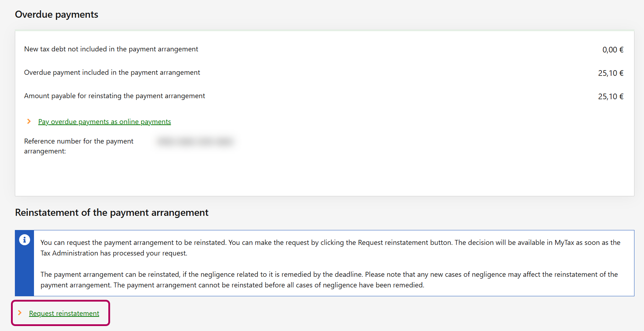The width and height of the screenshot is (644, 331).
Task: Click the orange chevron beside Request reinstatement
Action: click(20, 313)
